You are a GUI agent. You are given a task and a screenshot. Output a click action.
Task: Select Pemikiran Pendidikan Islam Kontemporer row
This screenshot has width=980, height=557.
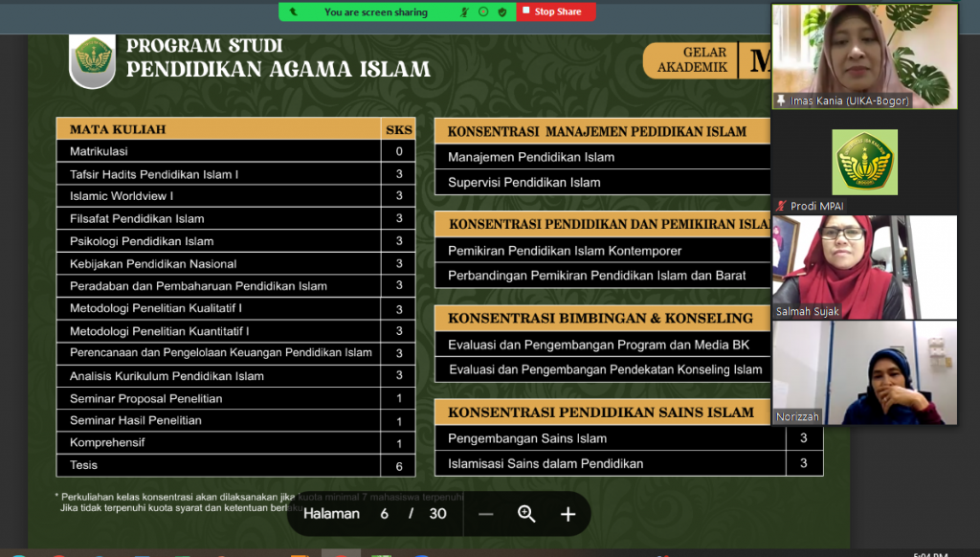[603, 250]
